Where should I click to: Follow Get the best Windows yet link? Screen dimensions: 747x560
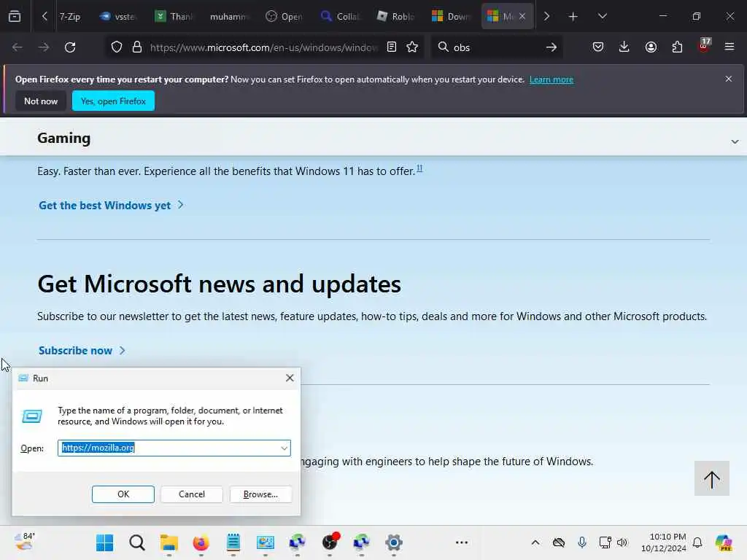(x=111, y=205)
